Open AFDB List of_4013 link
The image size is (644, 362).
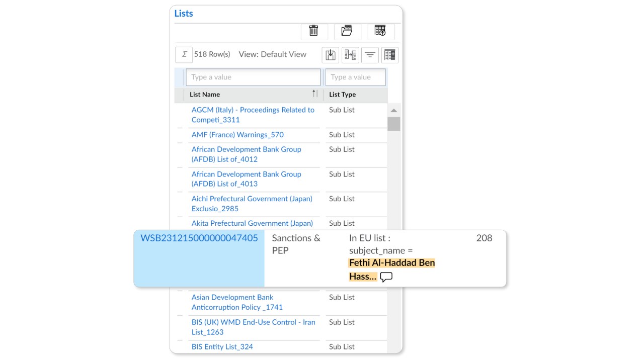[x=246, y=179]
